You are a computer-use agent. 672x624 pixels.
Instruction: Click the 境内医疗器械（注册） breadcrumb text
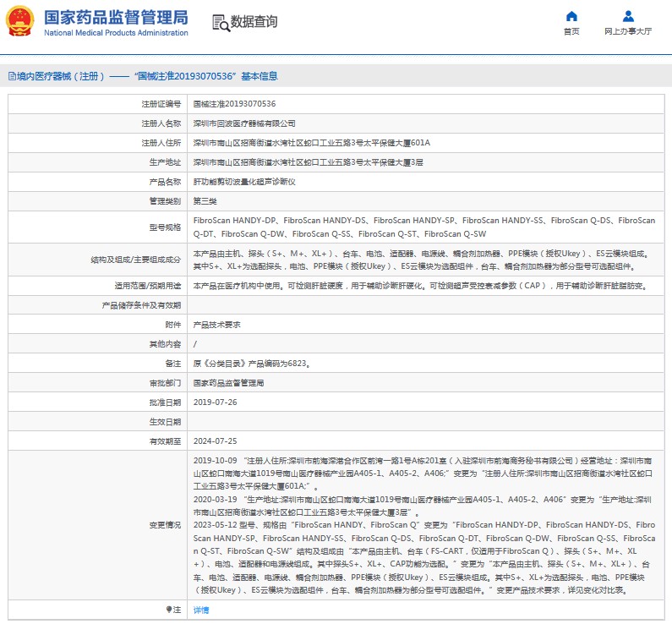pyautogui.click(x=59, y=76)
